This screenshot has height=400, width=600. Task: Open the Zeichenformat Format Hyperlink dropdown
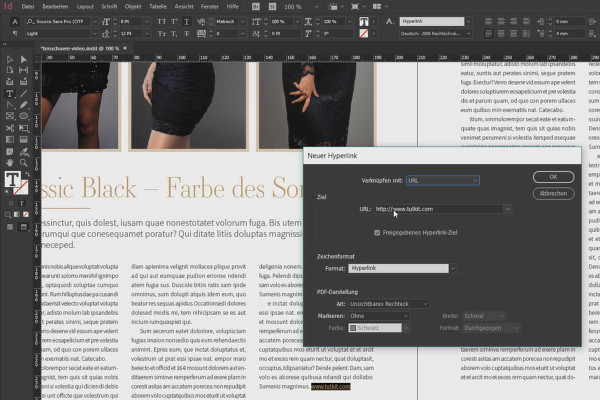pyautogui.click(x=453, y=268)
